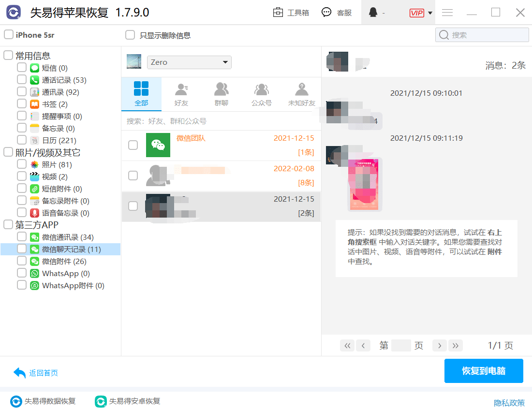Click the search magnifier icon

[444, 35]
